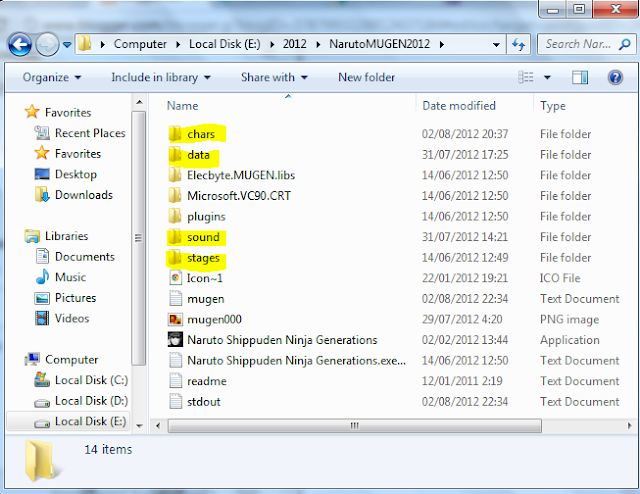Click chars date 02/08/2012 20:37

465,134
